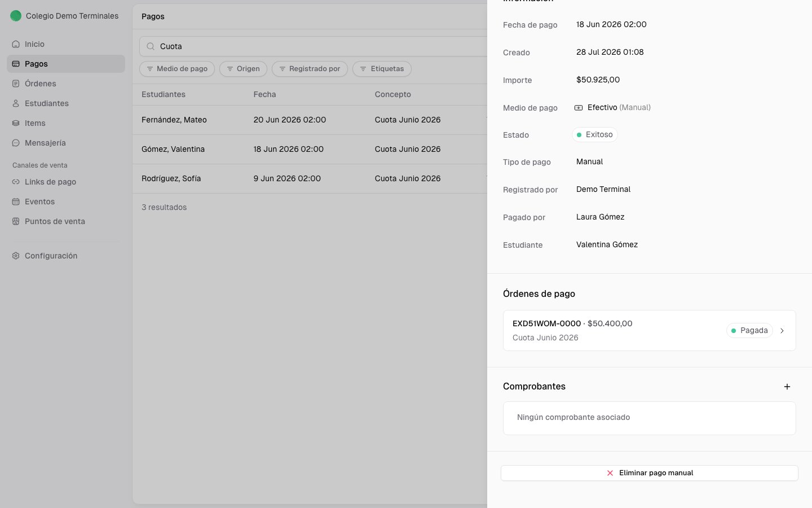The width and height of the screenshot is (812, 508).
Task: Click the Puntos de venta store icon
Action: 16,221
